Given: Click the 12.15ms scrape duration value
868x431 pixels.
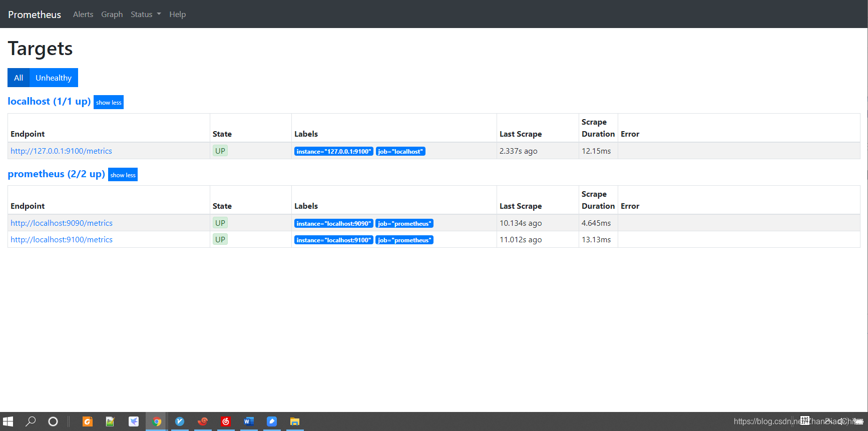Looking at the screenshot, I should coord(596,151).
